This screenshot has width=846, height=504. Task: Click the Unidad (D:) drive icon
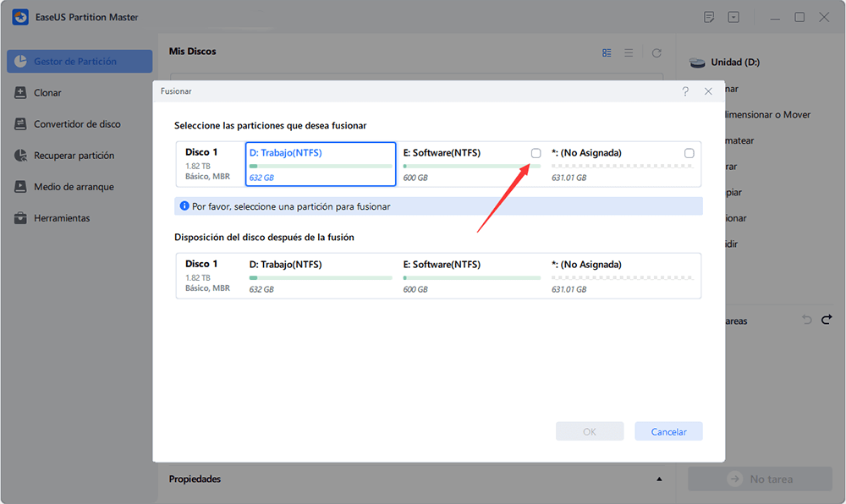click(698, 63)
